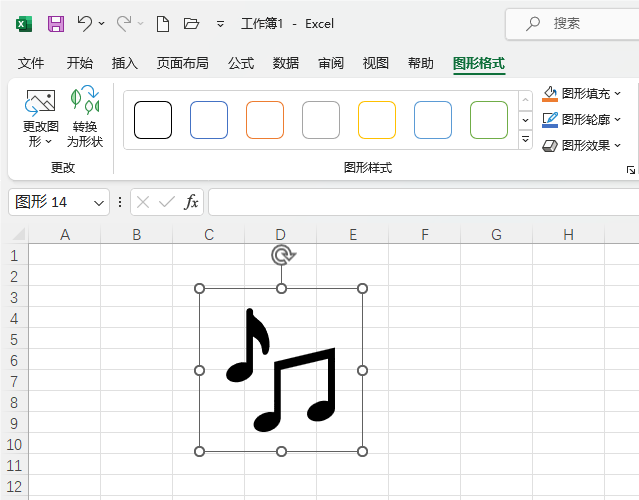Switch to the 数据 tab

[x=286, y=63]
